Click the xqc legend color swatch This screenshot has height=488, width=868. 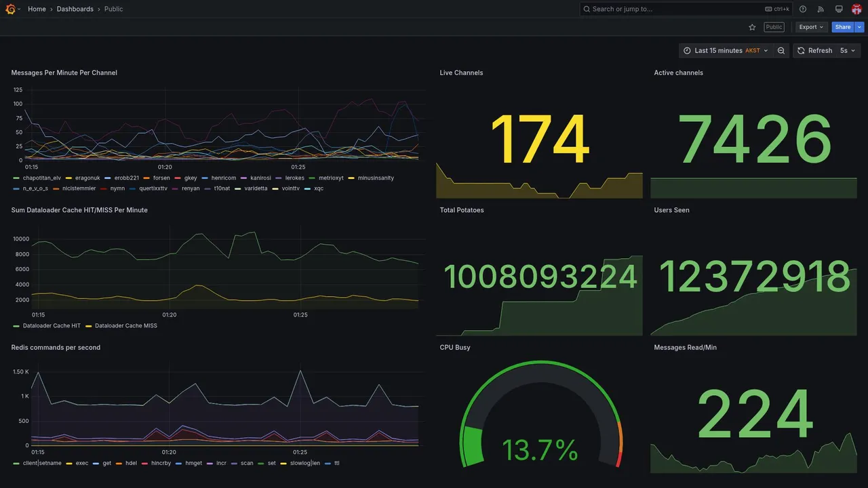[x=308, y=188]
